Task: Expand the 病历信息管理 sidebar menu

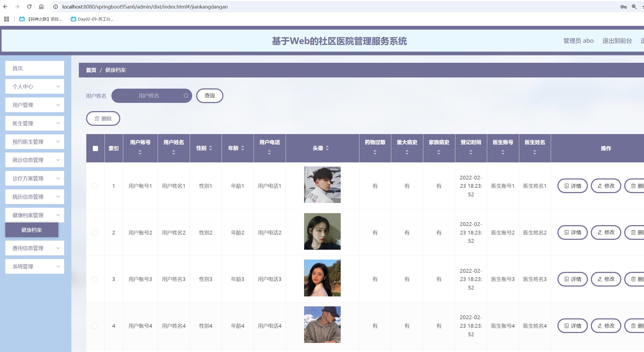Action: pyautogui.click(x=35, y=197)
